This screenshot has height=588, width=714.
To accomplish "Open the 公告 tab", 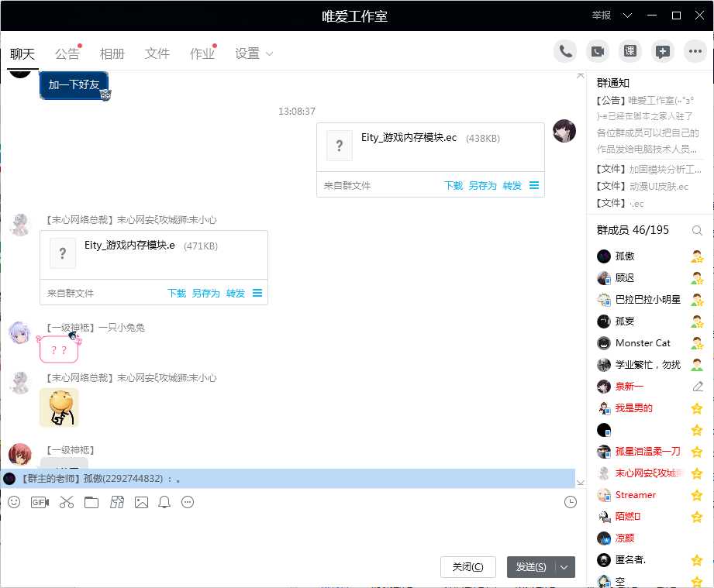I will pos(67,53).
